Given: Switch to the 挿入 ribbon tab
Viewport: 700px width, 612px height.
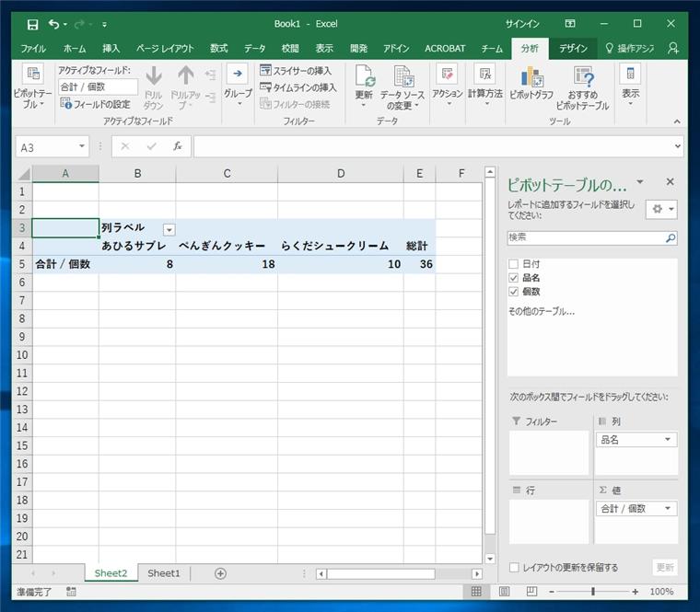Looking at the screenshot, I should pos(111,48).
